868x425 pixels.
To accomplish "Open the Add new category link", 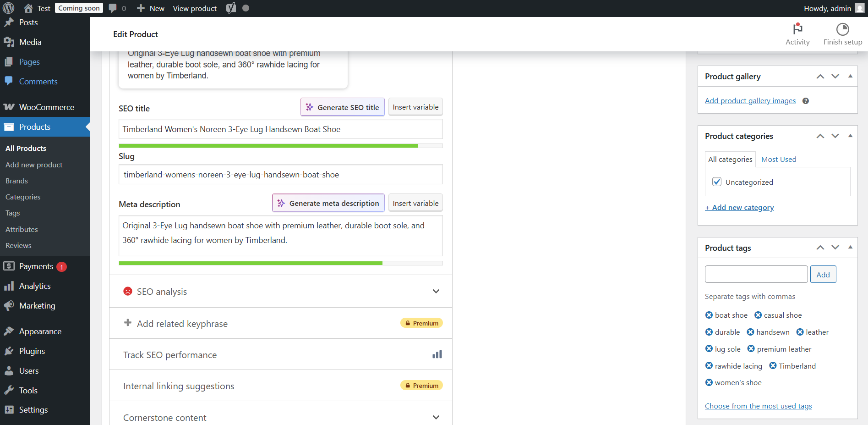I will pyautogui.click(x=739, y=207).
